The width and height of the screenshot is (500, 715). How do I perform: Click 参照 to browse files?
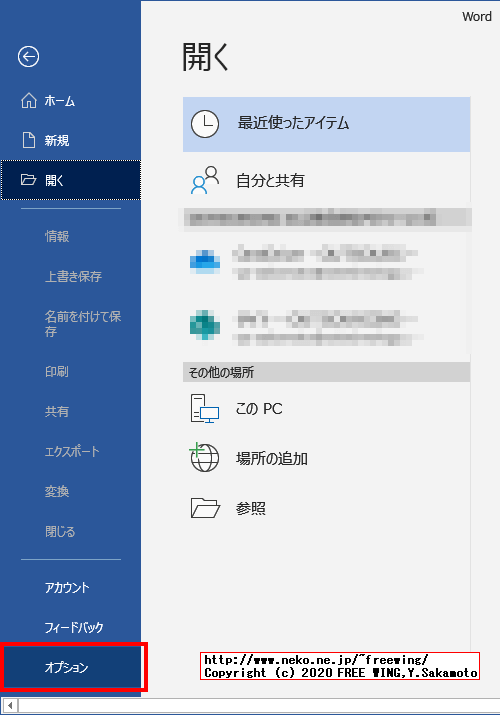(x=326, y=508)
